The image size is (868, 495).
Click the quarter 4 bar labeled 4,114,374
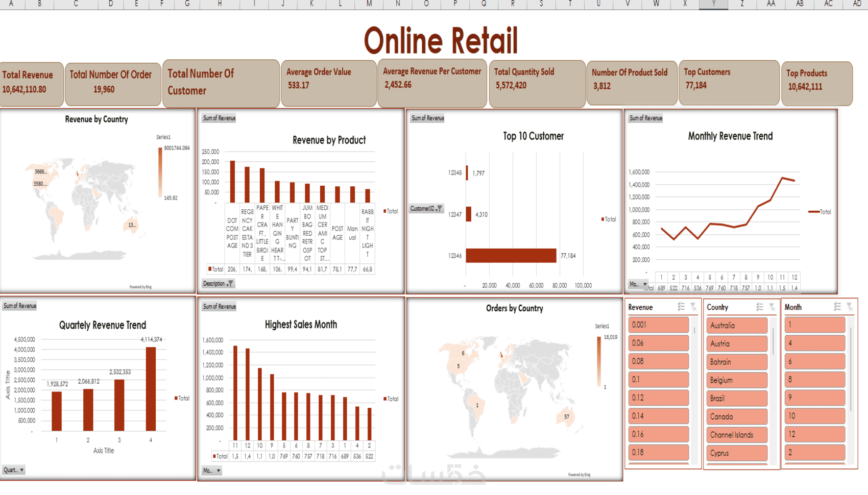pos(151,389)
